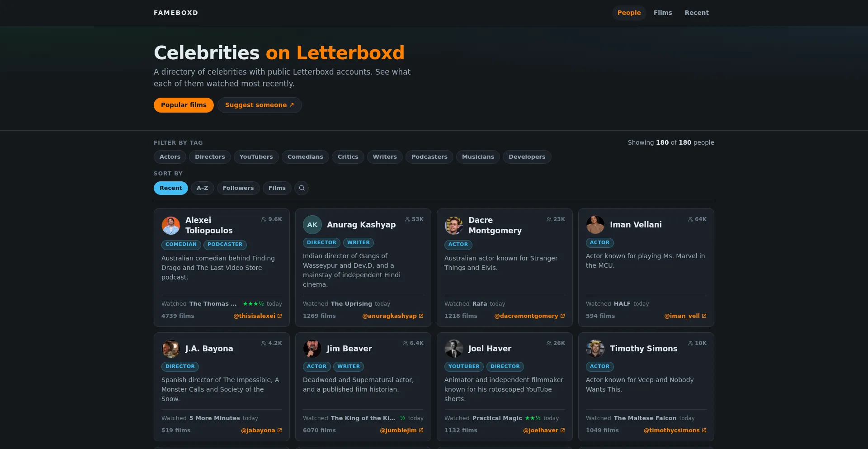
Task: Open the People nav tab
Action: 629,13
